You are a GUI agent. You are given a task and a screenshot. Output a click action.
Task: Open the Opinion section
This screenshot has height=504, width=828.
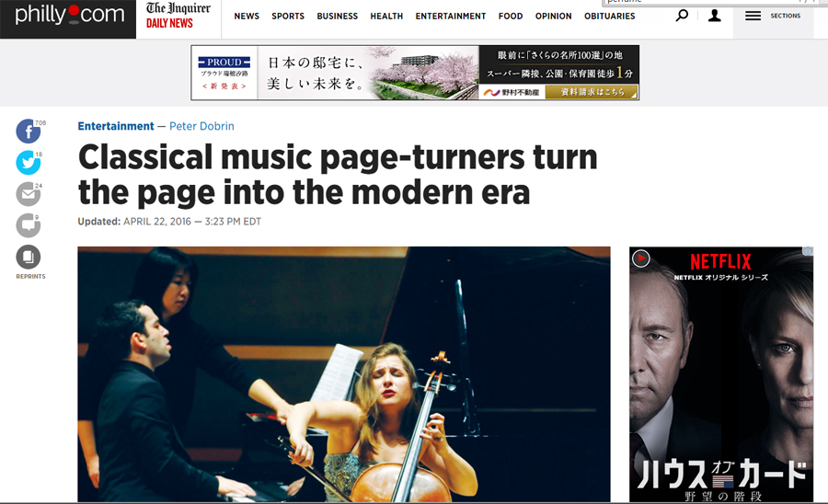(x=554, y=17)
